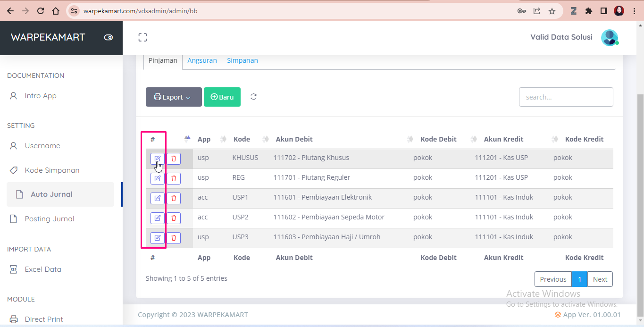Toggle the sidebar collapse switch
This screenshot has height=327, width=644.
pos(109,37)
